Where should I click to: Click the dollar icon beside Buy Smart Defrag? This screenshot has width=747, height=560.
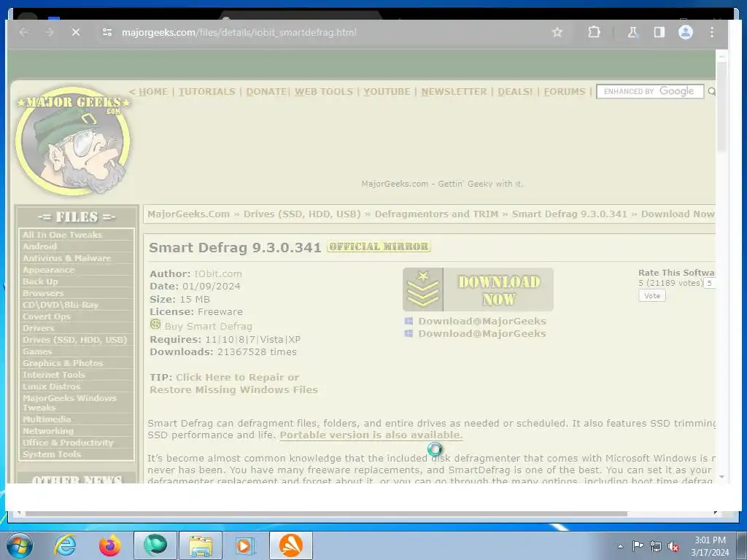(155, 324)
